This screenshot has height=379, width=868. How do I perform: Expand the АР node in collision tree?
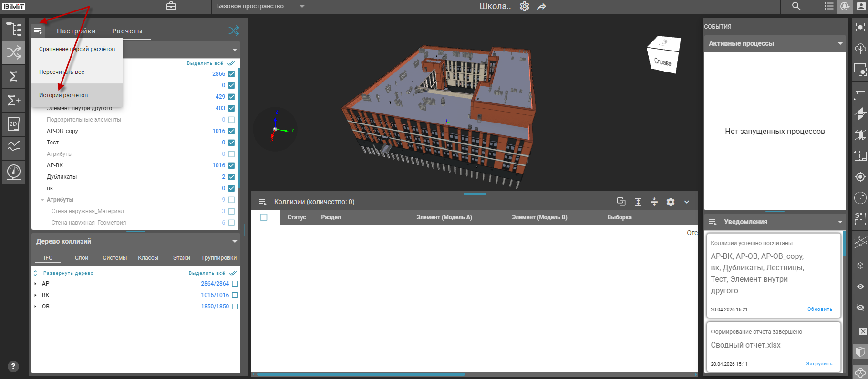(x=36, y=284)
